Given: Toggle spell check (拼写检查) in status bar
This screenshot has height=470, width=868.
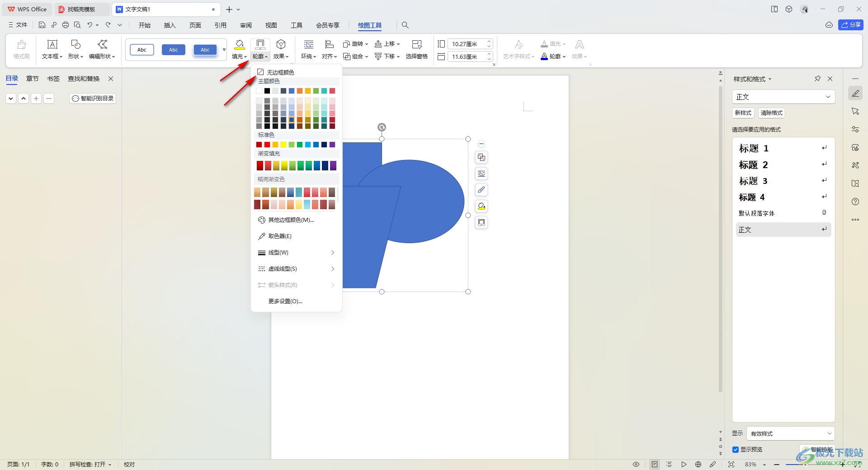Looking at the screenshot, I should 90,464.
